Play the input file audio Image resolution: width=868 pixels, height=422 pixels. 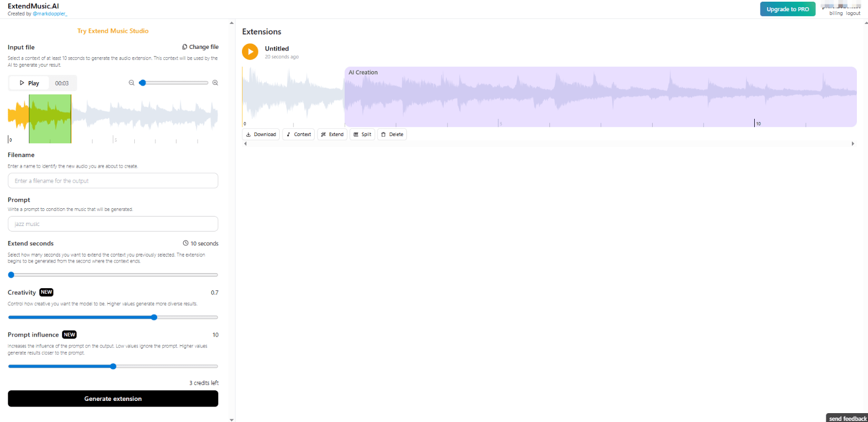tap(29, 83)
